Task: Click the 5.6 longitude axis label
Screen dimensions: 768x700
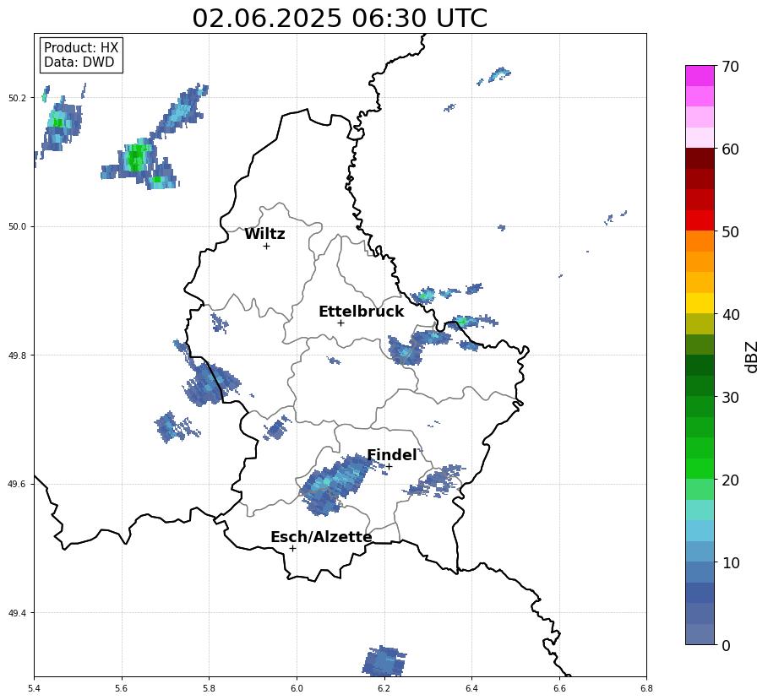Action: coord(122,689)
